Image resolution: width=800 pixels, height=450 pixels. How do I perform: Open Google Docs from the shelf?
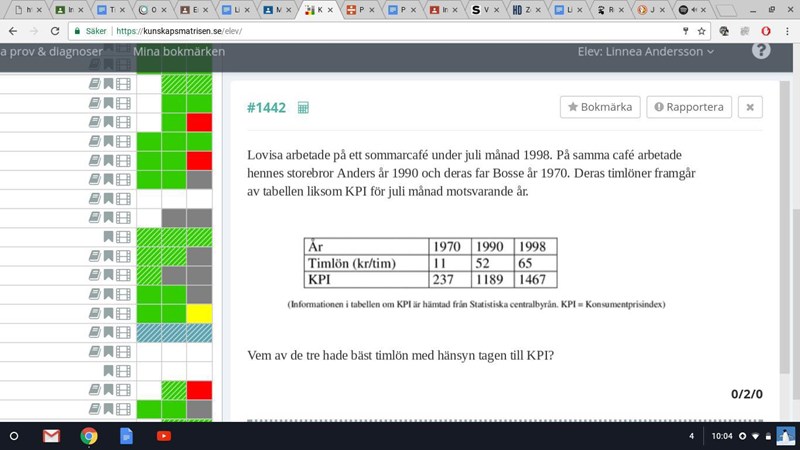click(x=126, y=436)
